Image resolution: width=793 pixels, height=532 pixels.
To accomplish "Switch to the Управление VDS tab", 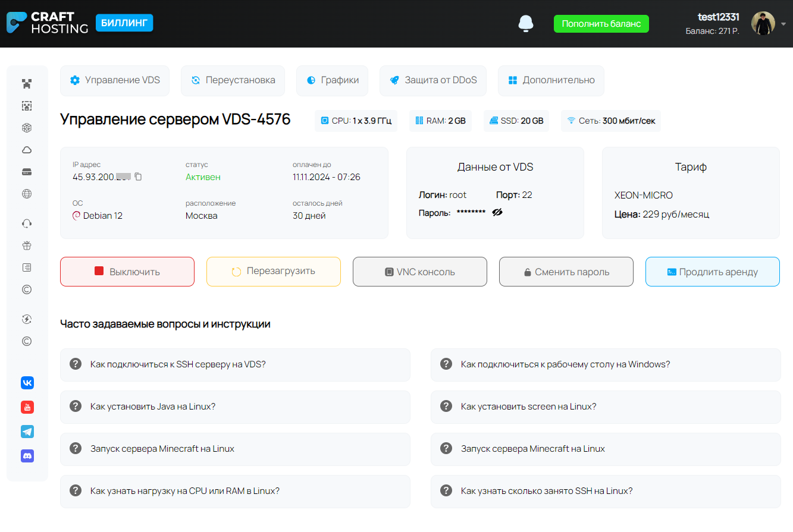I will pyautogui.click(x=115, y=80).
